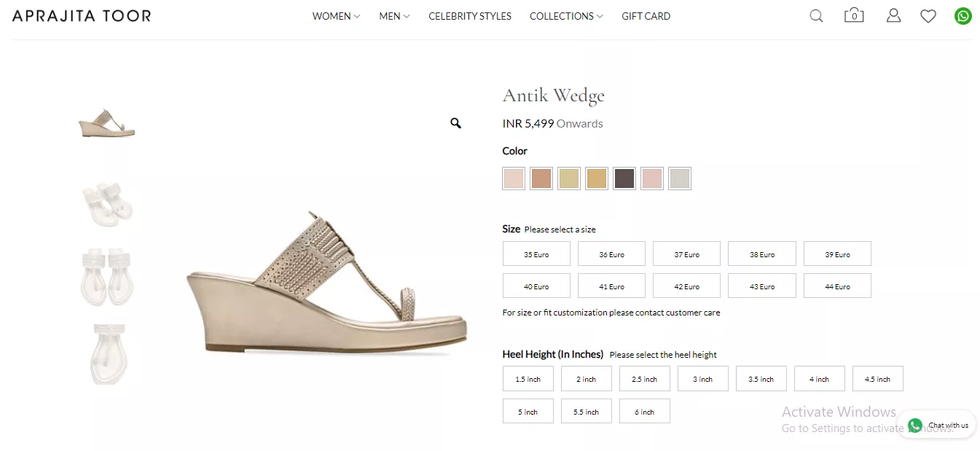The width and height of the screenshot is (980, 451).
Task: Click the magnifier zoom icon on product image
Action: (455, 123)
